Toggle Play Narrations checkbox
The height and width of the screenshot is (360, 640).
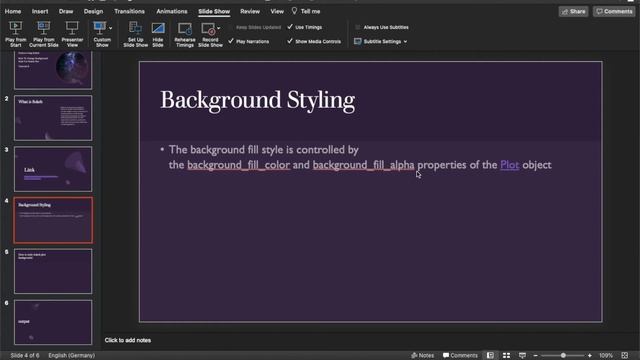[x=231, y=41]
